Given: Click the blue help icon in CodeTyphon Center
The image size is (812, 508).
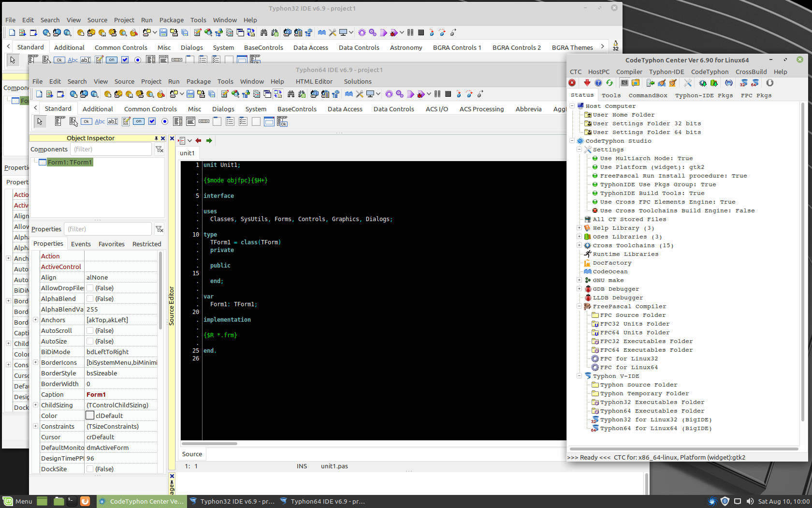Looking at the screenshot, I should click(x=598, y=83).
